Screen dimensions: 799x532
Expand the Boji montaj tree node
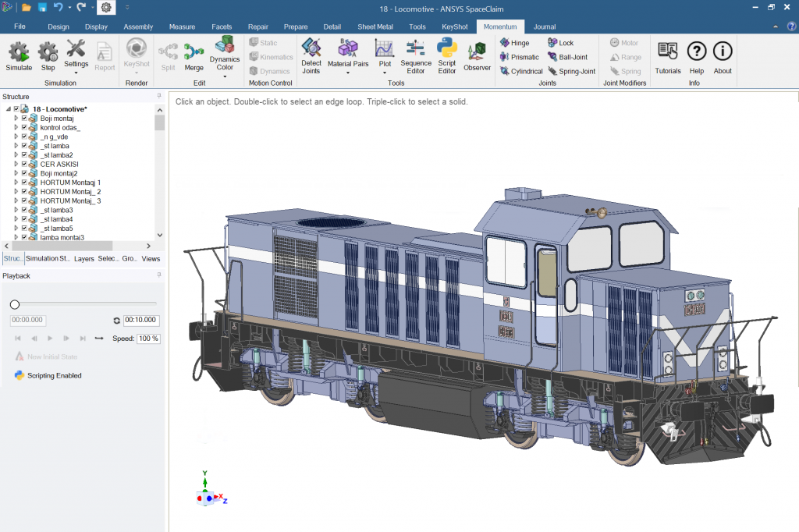(x=16, y=119)
